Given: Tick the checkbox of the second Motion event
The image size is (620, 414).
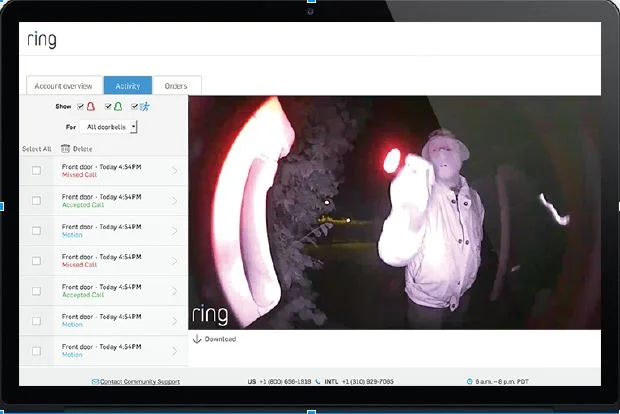Looking at the screenshot, I should coord(36,321).
